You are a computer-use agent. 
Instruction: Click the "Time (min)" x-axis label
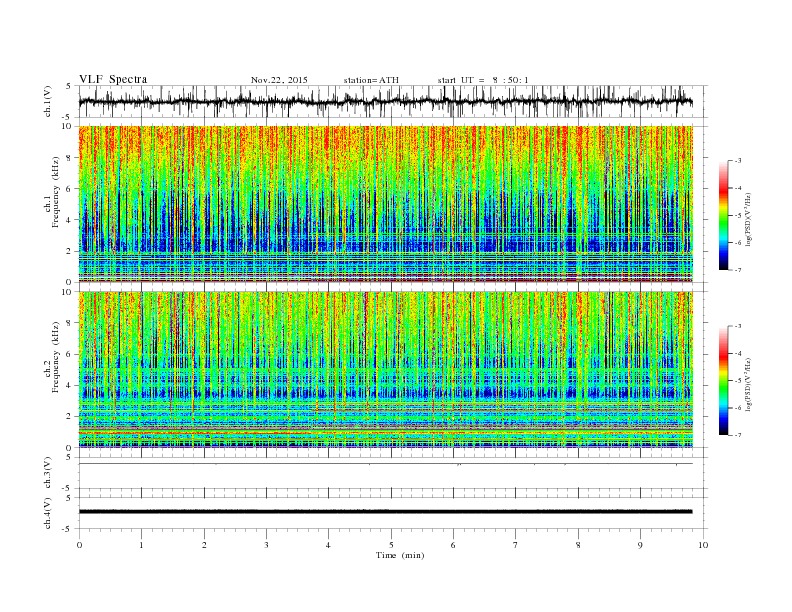(x=400, y=555)
